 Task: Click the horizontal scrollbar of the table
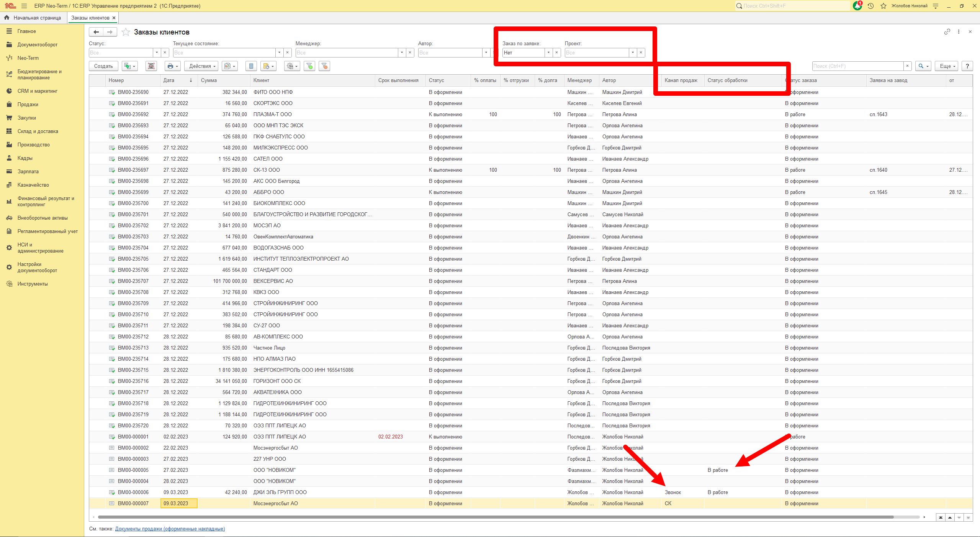[496, 517]
